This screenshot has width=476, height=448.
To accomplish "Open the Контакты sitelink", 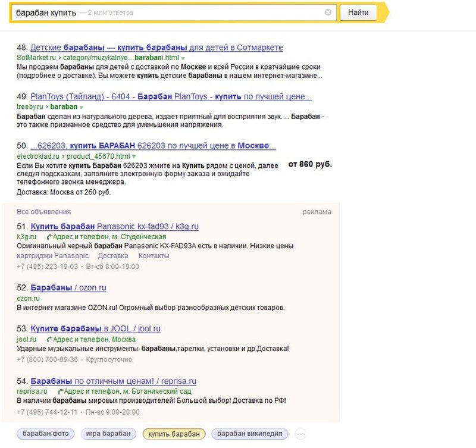I will (154, 256).
